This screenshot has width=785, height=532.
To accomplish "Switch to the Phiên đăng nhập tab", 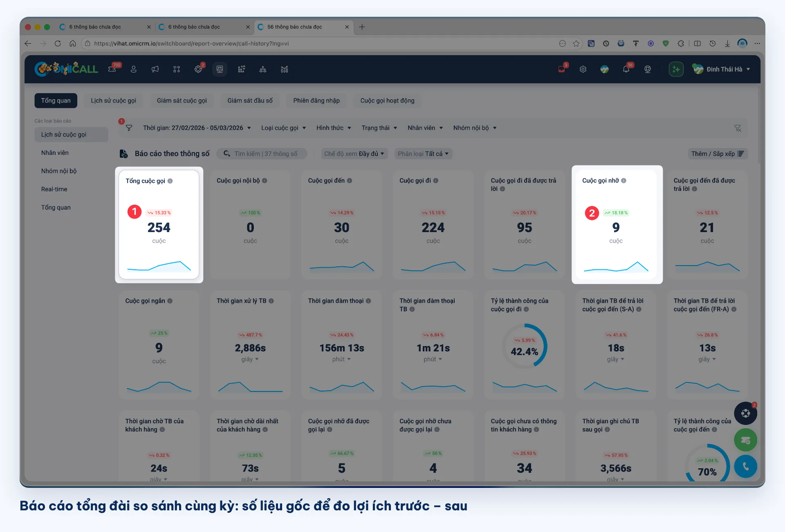I will tap(316, 101).
